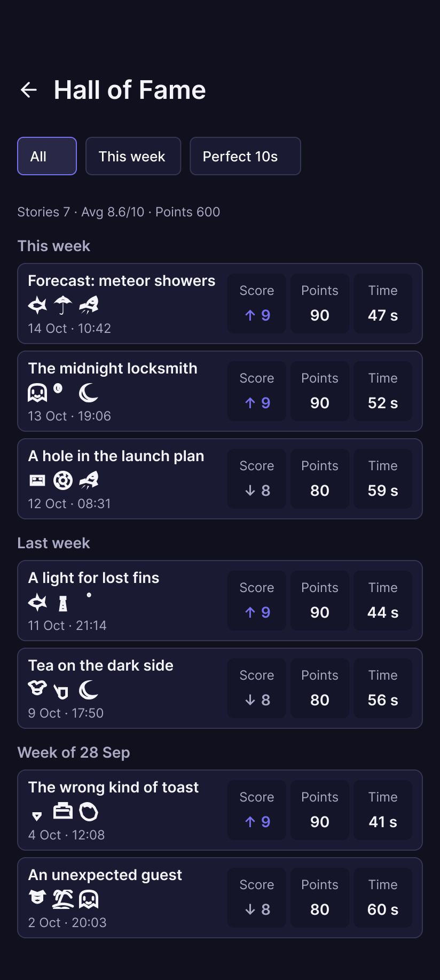Click moon icon in The midnight locksmith

(x=89, y=393)
